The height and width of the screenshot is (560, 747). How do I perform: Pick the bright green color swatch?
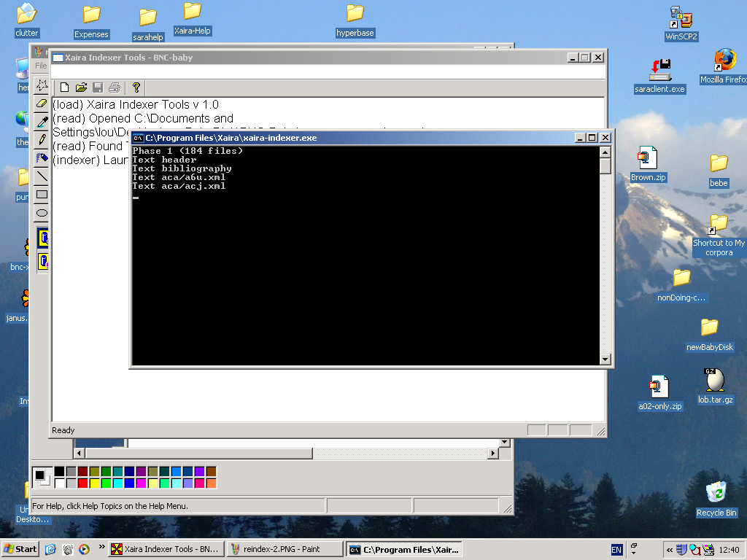click(106, 483)
